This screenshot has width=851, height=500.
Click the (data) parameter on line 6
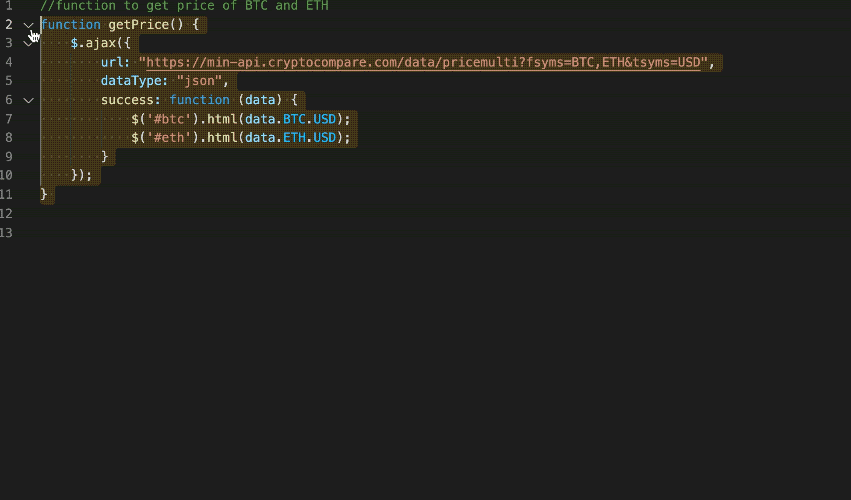coord(260,100)
